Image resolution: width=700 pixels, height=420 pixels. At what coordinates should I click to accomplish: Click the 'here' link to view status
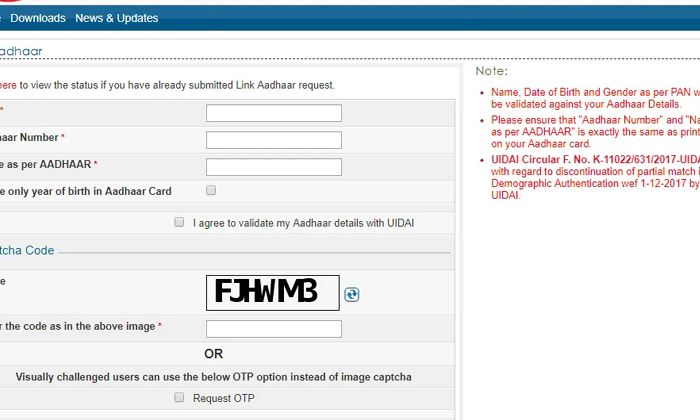tap(8, 85)
